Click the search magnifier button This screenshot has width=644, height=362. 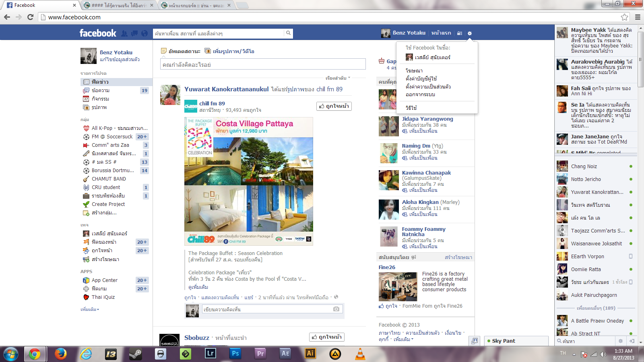tap(288, 33)
